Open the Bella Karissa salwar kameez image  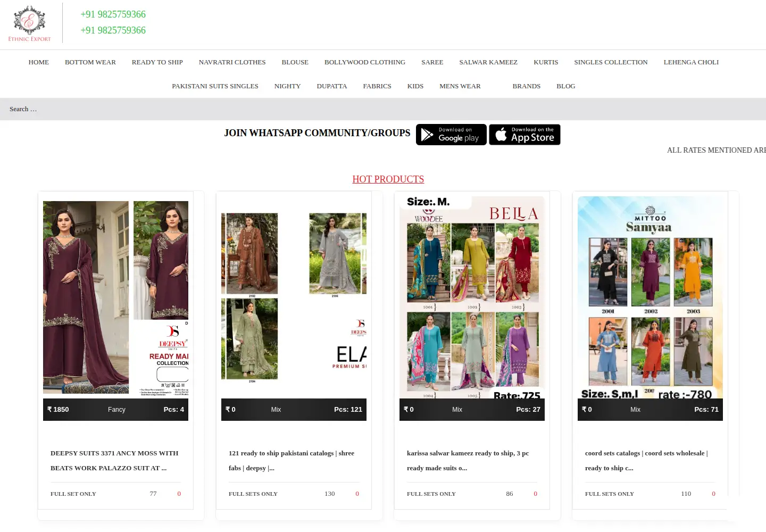tap(472, 297)
